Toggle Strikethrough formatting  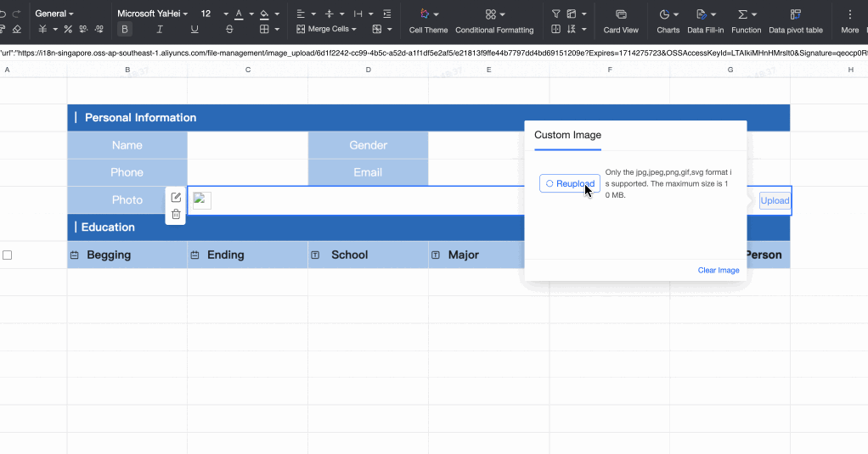pyautogui.click(x=229, y=30)
